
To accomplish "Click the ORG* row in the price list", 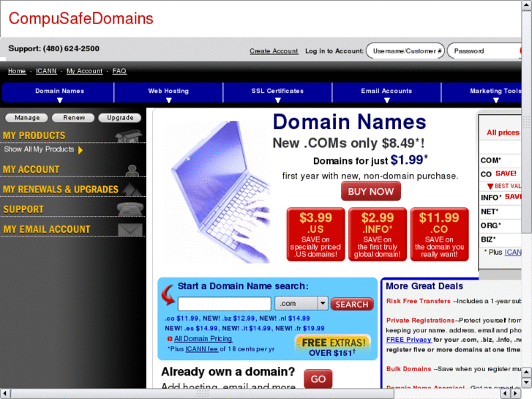I will pos(501,225).
